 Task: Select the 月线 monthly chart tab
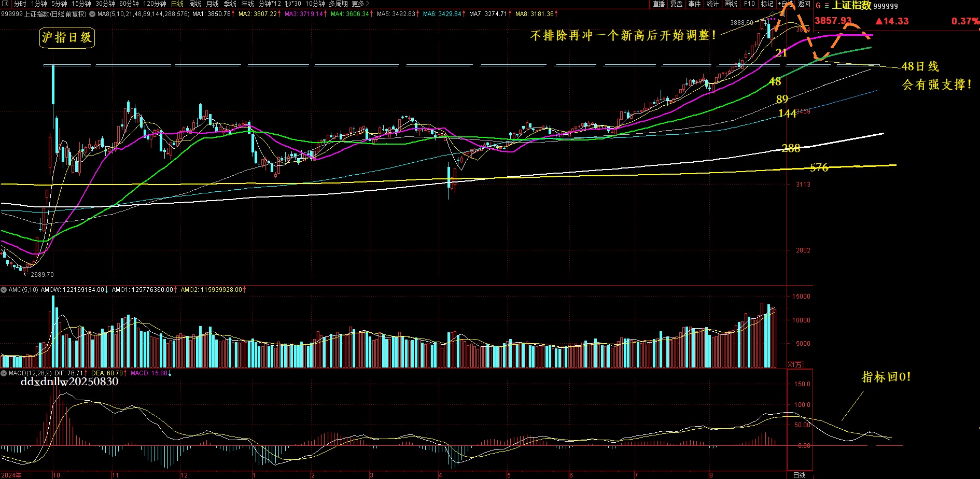pyautogui.click(x=213, y=4)
